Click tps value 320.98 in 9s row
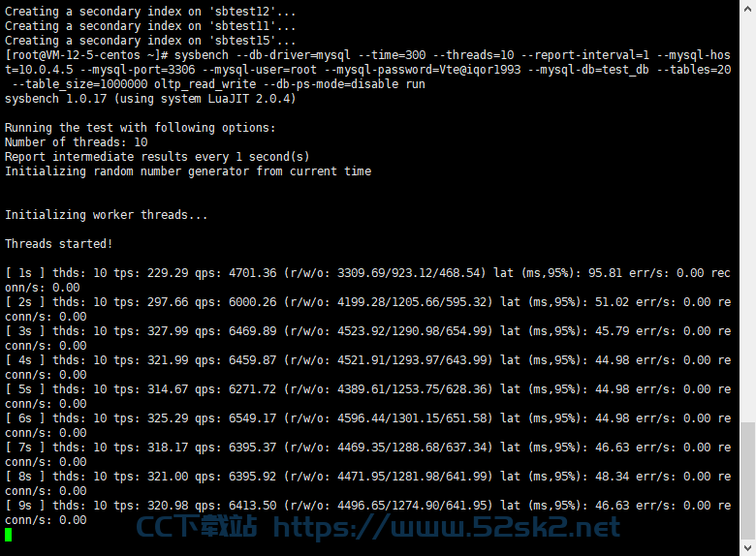The width and height of the screenshot is (756, 556). pyautogui.click(x=168, y=506)
